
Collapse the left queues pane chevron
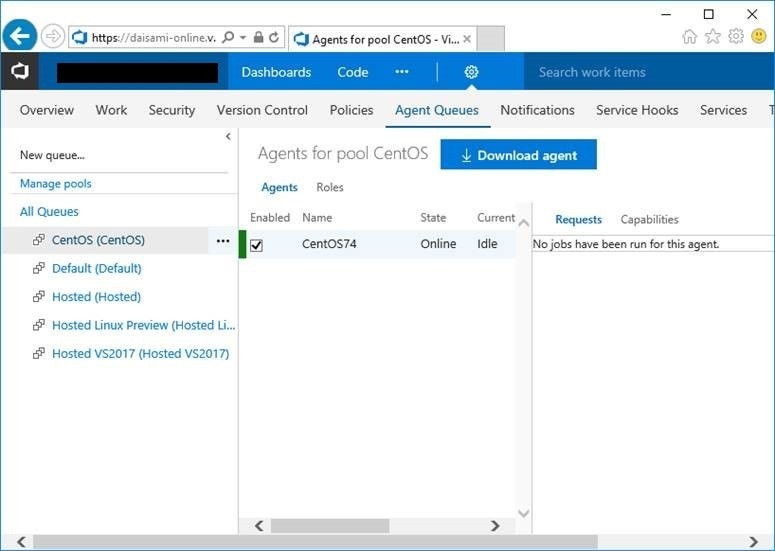[x=228, y=136]
